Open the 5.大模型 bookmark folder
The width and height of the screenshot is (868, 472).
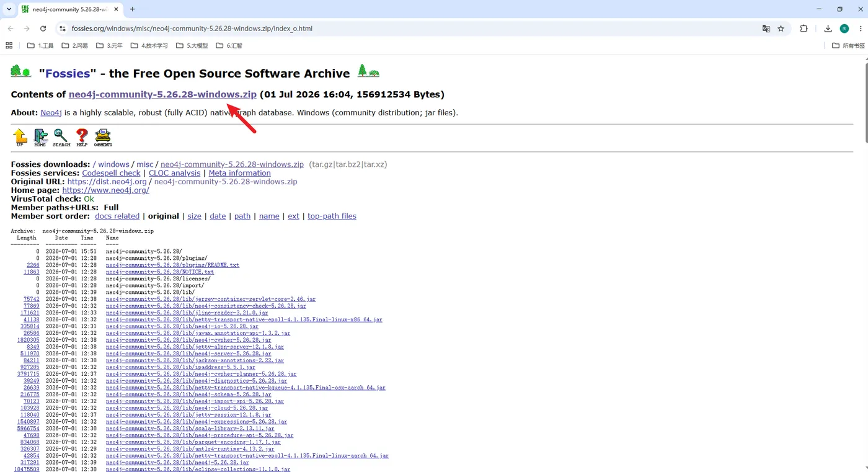[192, 45]
